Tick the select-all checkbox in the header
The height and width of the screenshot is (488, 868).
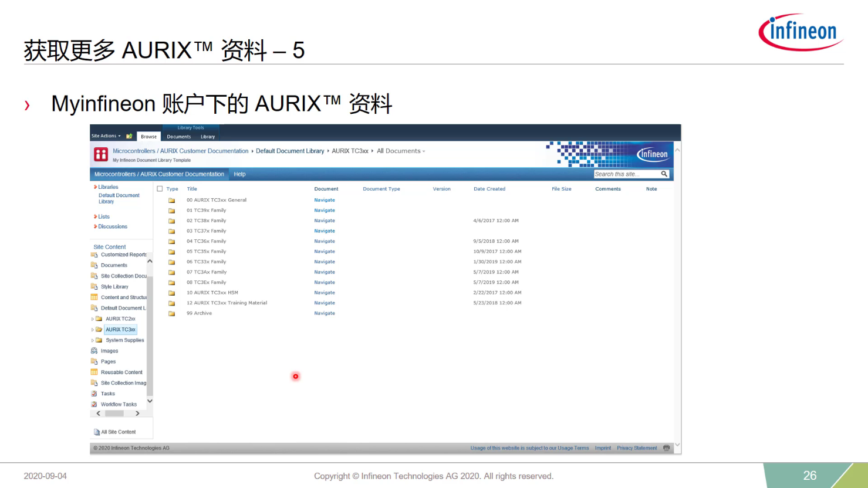pyautogui.click(x=160, y=189)
